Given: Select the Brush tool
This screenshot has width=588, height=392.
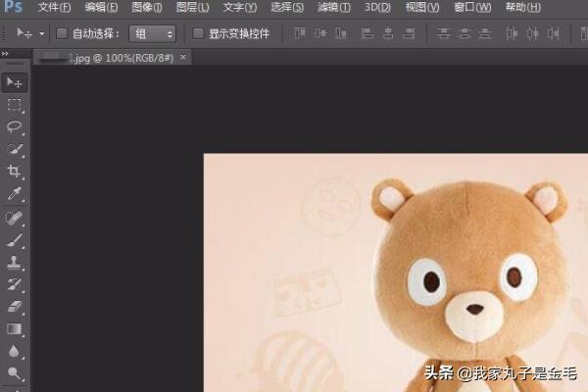Looking at the screenshot, I should (x=15, y=240).
